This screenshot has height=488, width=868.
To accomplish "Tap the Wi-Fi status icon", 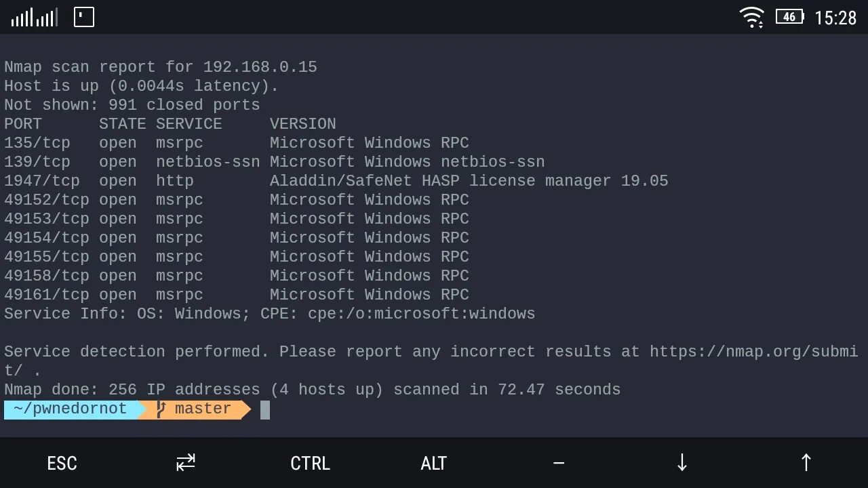I will click(x=751, y=18).
